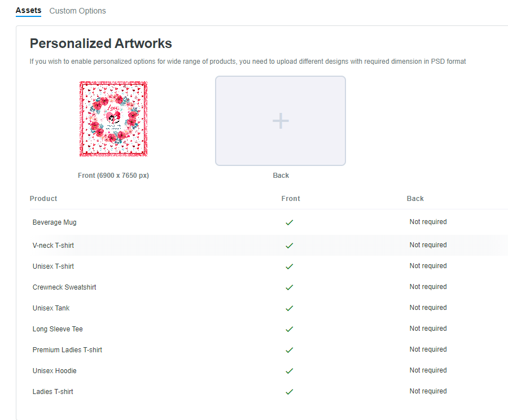Click the Unisex Tank front checkmark icon

290,308
